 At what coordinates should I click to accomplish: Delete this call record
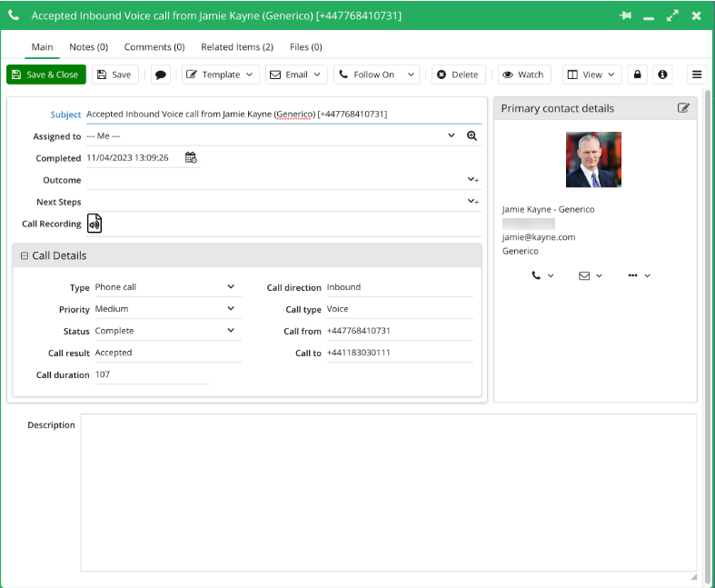pos(458,75)
